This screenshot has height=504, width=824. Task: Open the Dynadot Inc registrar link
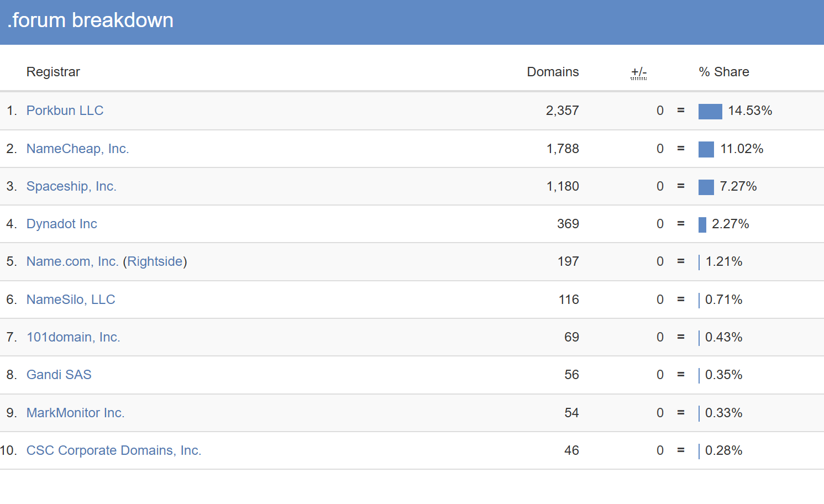(x=62, y=224)
